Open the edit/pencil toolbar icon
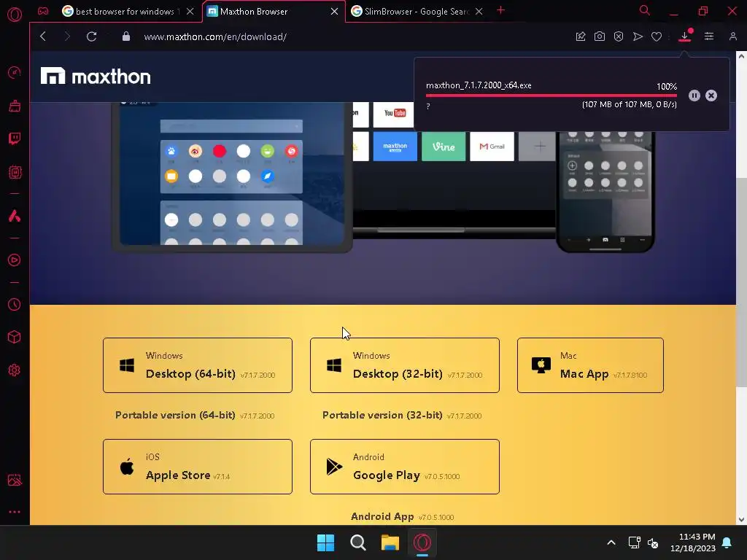The width and height of the screenshot is (747, 560). (580, 36)
